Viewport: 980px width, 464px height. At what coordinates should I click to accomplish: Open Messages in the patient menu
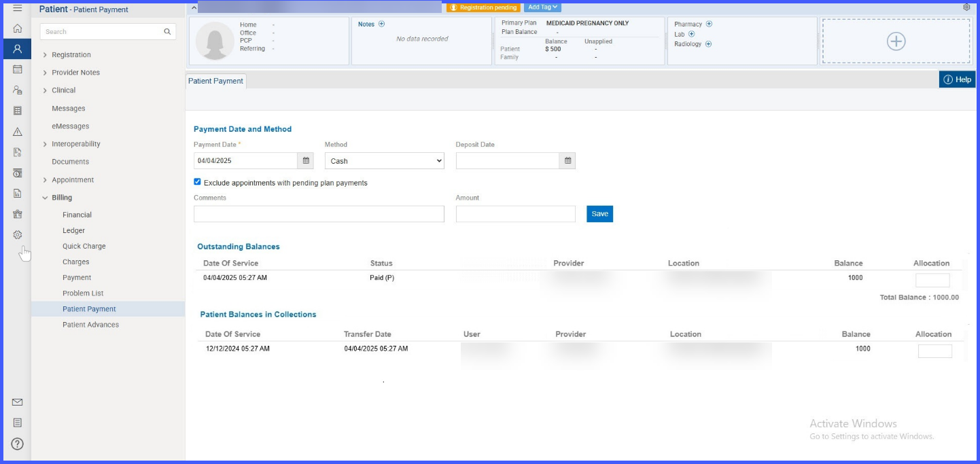point(69,109)
